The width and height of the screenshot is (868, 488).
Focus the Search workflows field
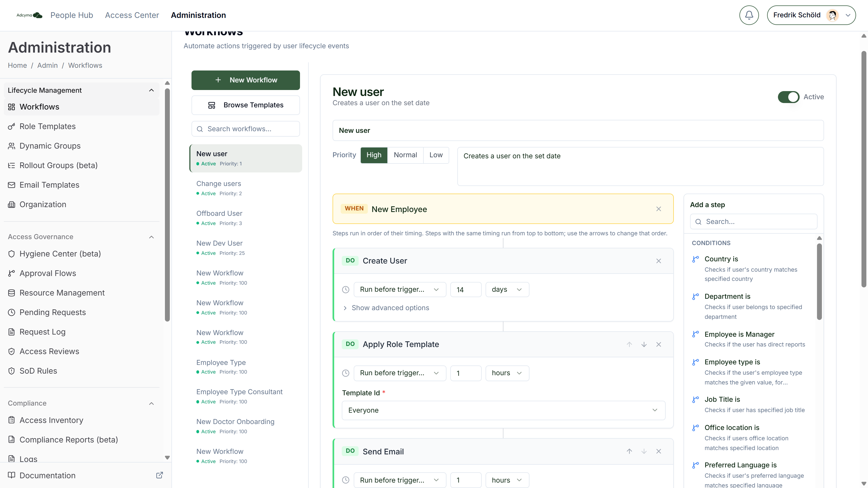246,129
